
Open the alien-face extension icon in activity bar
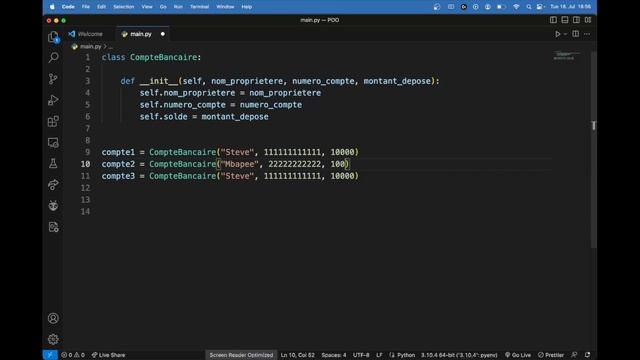click(53, 206)
